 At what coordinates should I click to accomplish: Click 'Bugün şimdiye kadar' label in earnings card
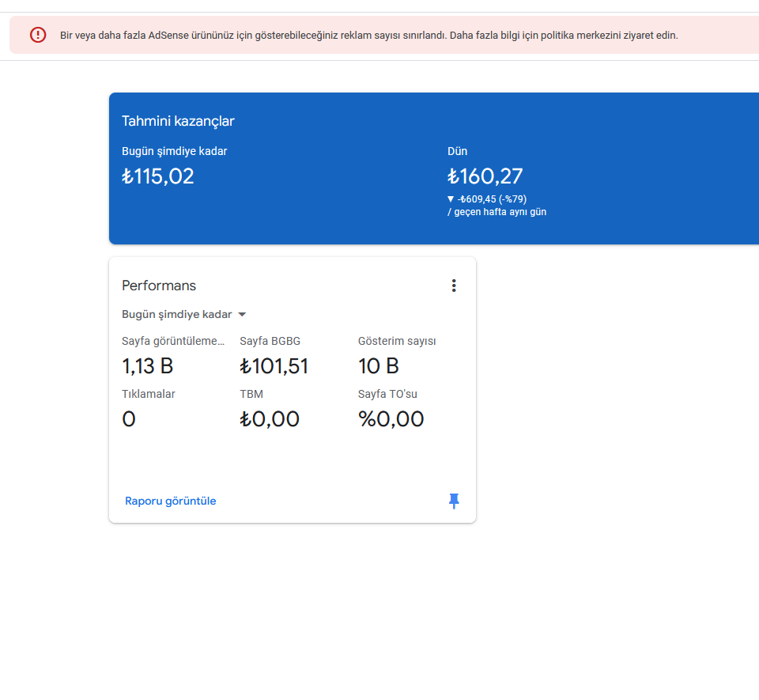174,151
